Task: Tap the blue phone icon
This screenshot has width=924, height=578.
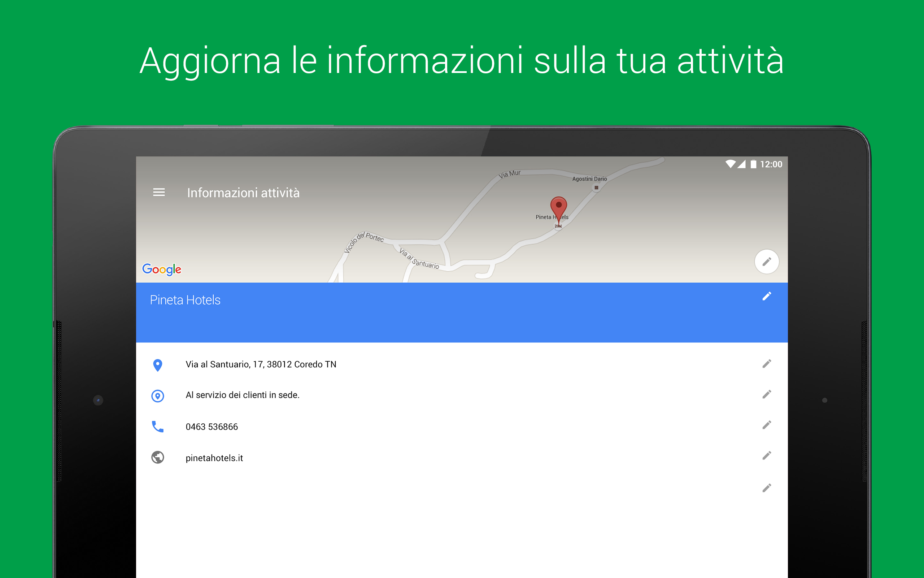Action: pos(158,426)
